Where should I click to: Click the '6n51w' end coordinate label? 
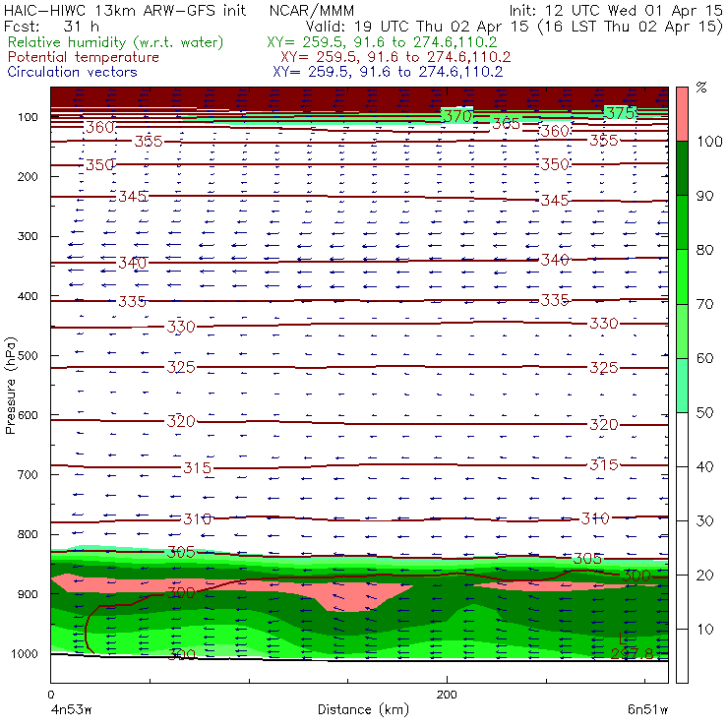pos(647,710)
